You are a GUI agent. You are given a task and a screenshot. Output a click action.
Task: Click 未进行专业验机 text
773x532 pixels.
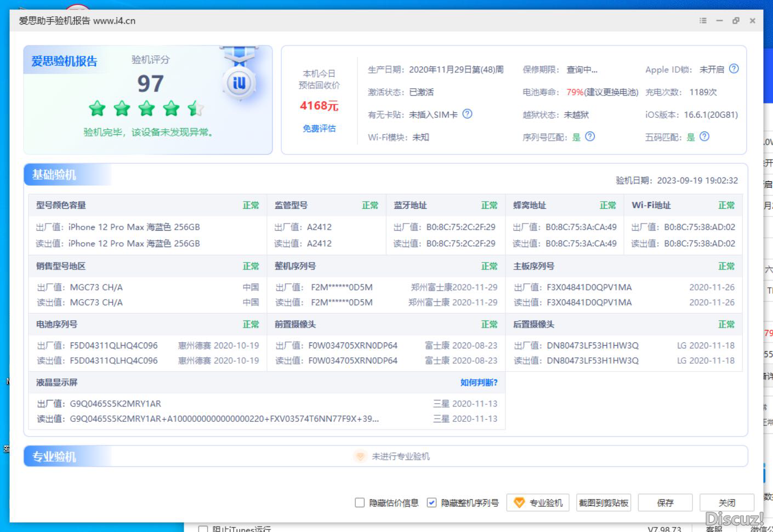[401, 456]
